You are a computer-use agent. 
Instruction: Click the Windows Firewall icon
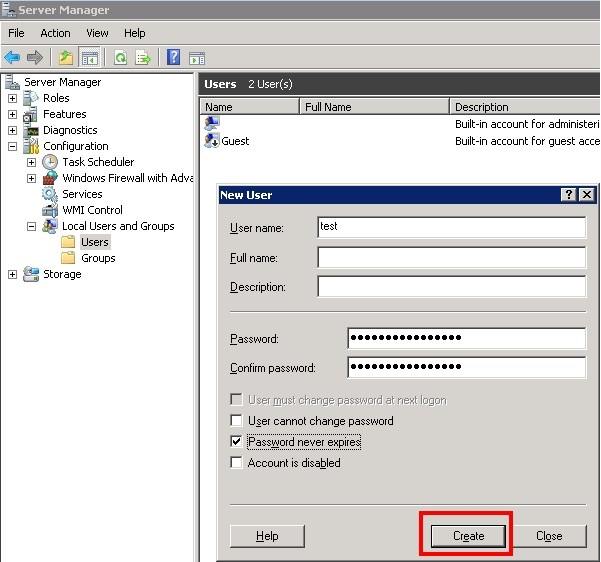point(50,178)
